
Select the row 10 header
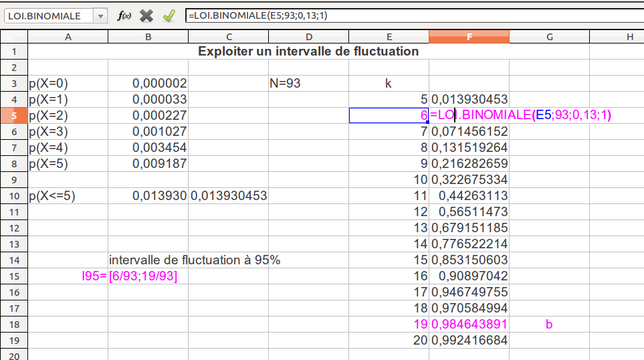(x=14, y=196)
